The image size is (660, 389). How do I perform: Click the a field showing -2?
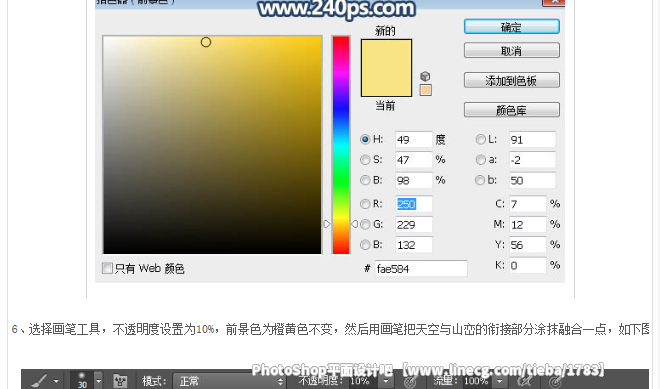tap(532, 160)
